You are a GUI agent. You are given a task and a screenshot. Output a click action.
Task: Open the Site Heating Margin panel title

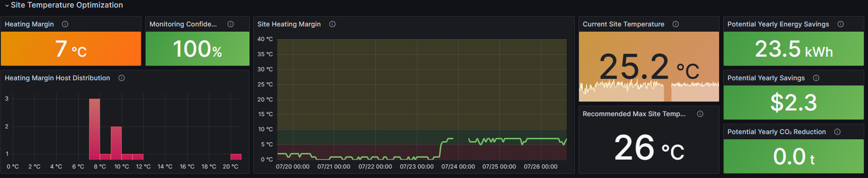pyautogui.click(x=289, y=24)
